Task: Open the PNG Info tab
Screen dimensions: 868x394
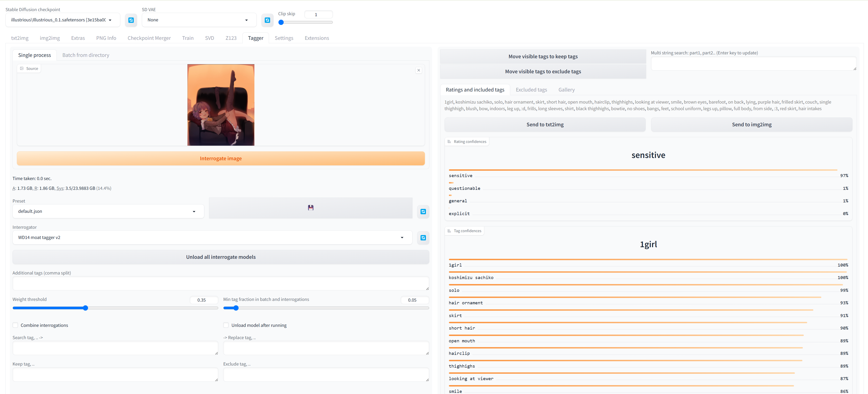Action: click(106, 38)
